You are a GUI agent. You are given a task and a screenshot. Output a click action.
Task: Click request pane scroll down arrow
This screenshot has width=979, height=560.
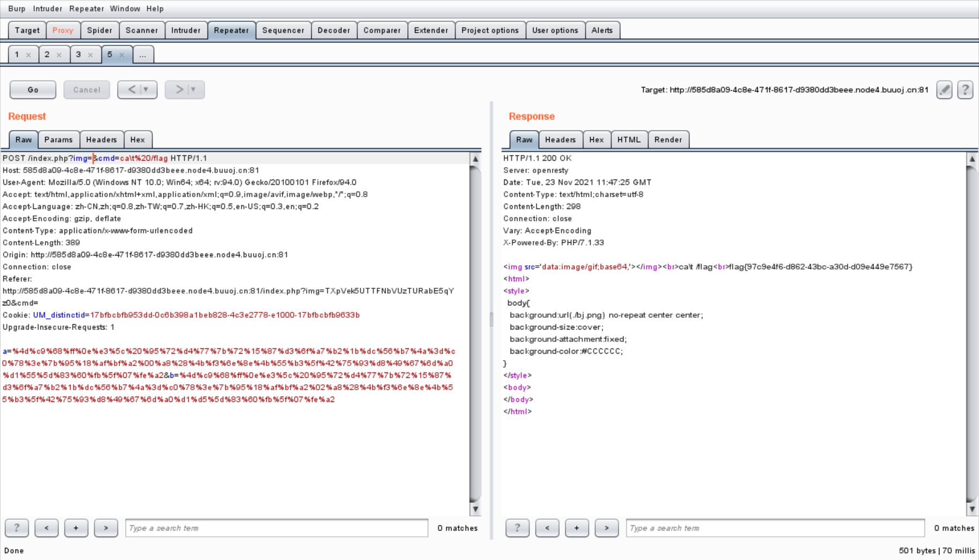(x=475, y=509)
